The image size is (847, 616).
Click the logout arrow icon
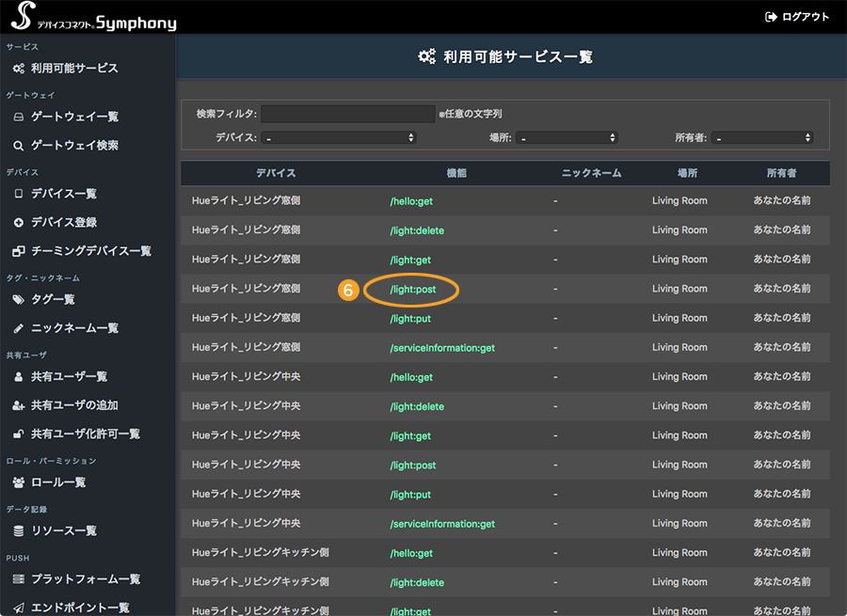pyautogui.click(x=771, y=17)
